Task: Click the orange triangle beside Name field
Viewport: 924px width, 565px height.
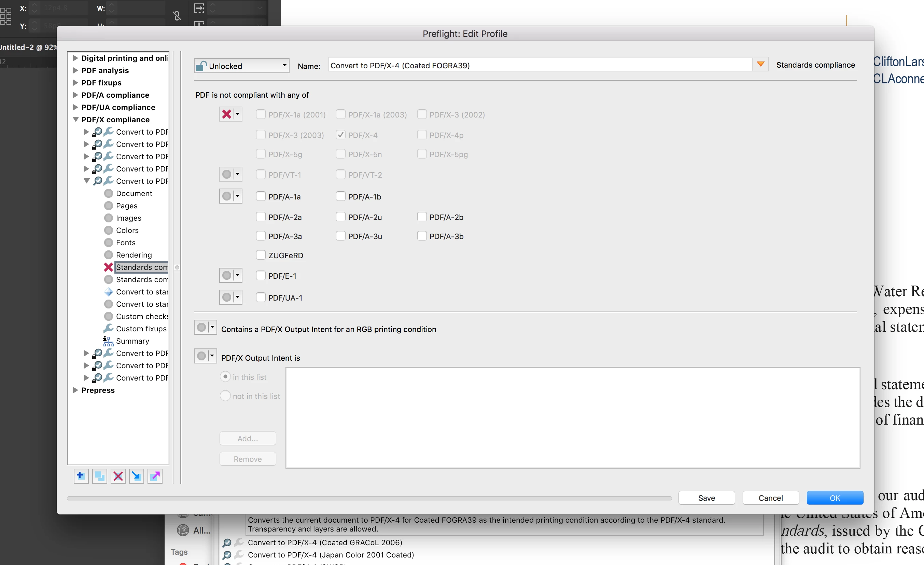Action: (x=760, y=65)
